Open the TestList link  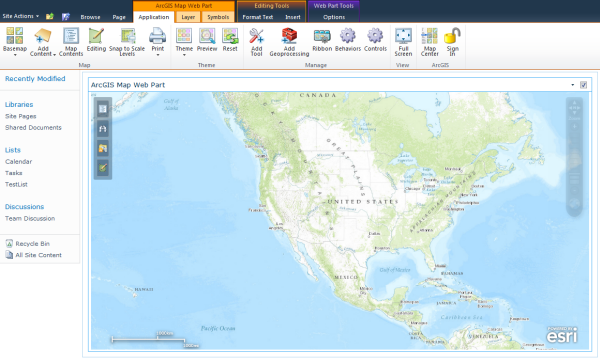point(16,184)
